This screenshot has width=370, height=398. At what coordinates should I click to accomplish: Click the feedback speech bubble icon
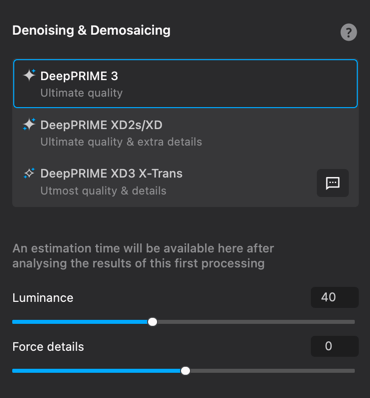pos(333,183)
